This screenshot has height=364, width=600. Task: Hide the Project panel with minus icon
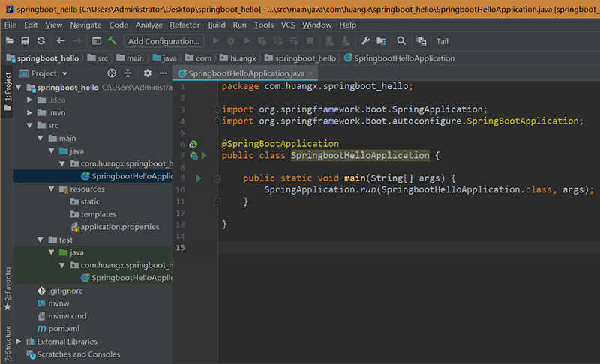tap(163, 73)
